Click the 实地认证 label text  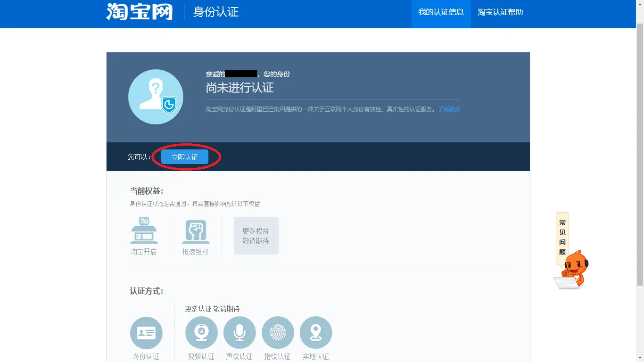[316, 357]
